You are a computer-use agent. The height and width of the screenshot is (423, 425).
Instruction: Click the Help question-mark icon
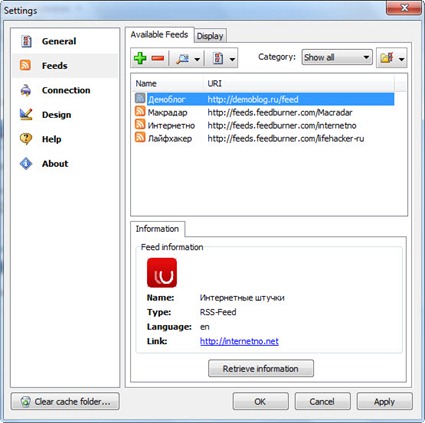(x=26, y=139)
